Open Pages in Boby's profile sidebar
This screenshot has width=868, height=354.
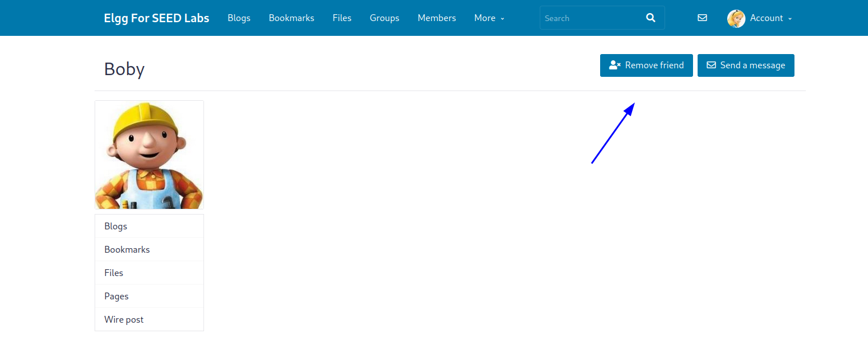(x=149, y=296)
